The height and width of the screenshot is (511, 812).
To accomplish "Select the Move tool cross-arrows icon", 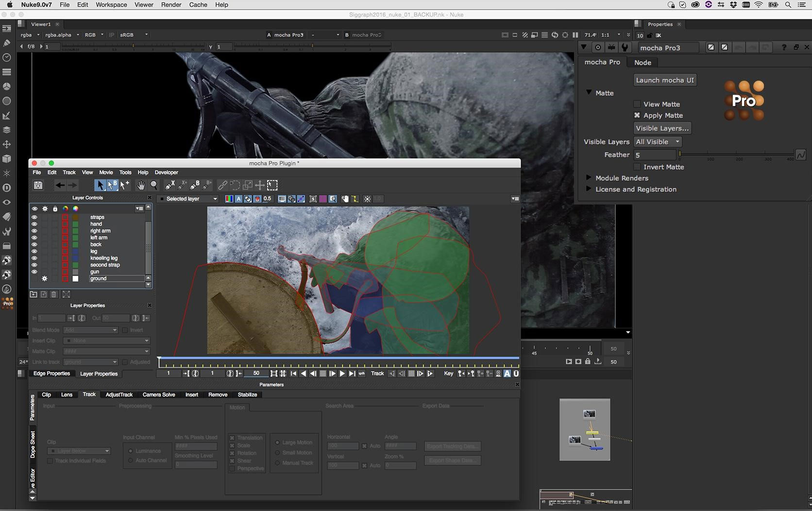I will (260, 185).
